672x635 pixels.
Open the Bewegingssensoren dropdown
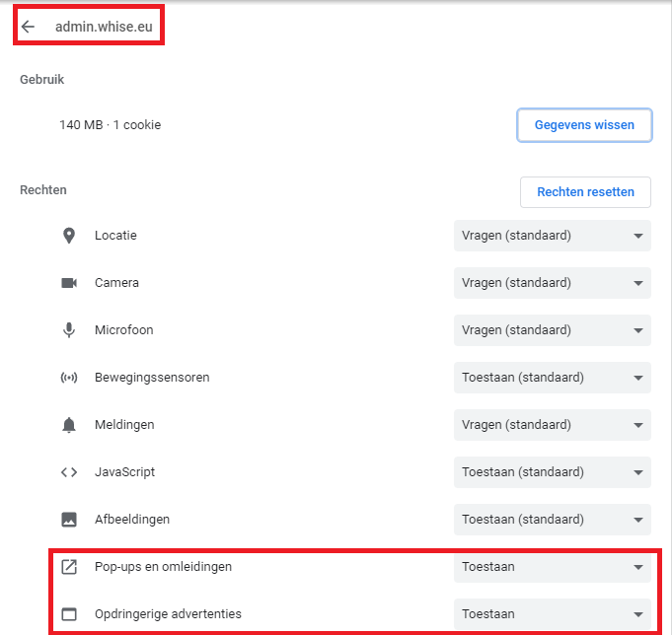[x=552, y=378]
